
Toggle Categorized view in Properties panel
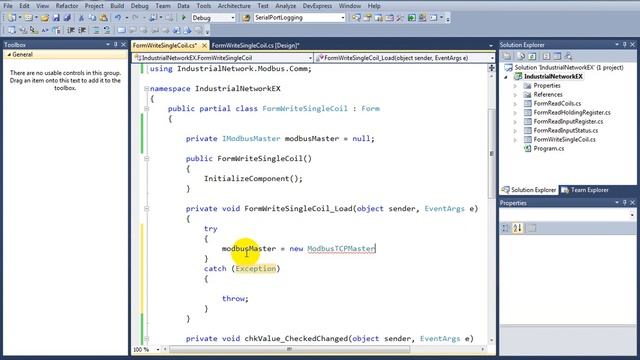(506, 228)
